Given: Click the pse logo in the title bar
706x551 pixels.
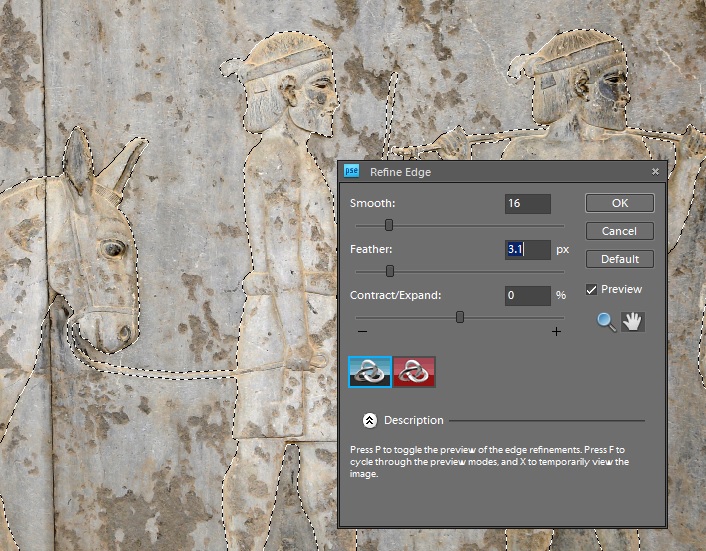Looking at the screenshot, I should click(351, 171).
